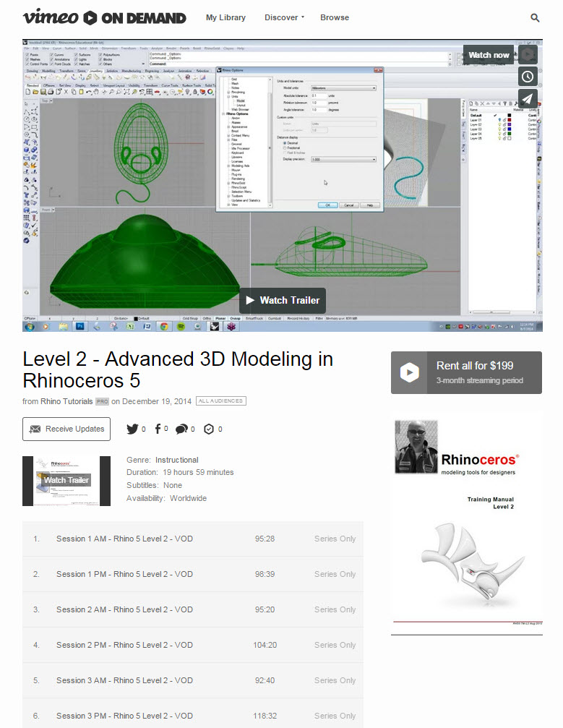The image size is (563, 728).
Task: Select Session 1 AM episode row
Action: 193,539
